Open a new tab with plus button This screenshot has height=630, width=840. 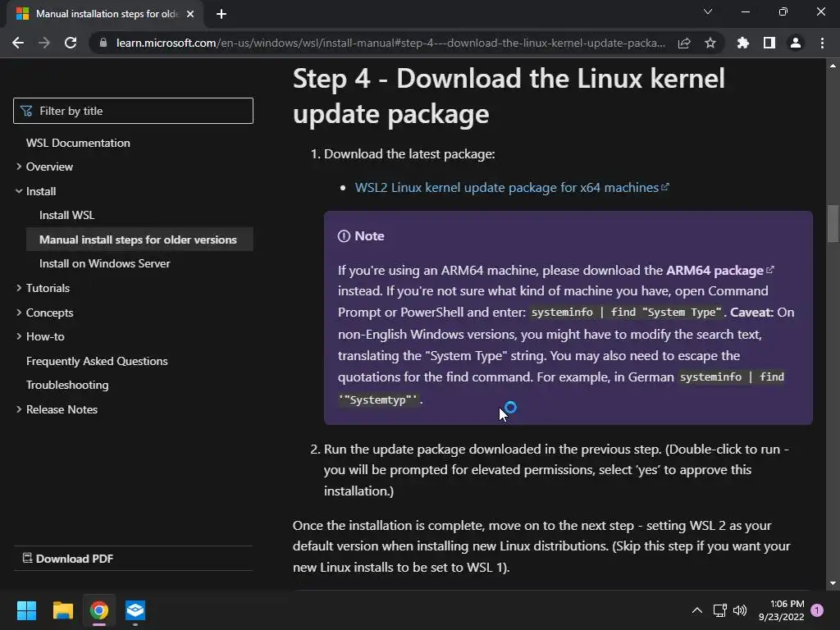click(x=221, y=14)
